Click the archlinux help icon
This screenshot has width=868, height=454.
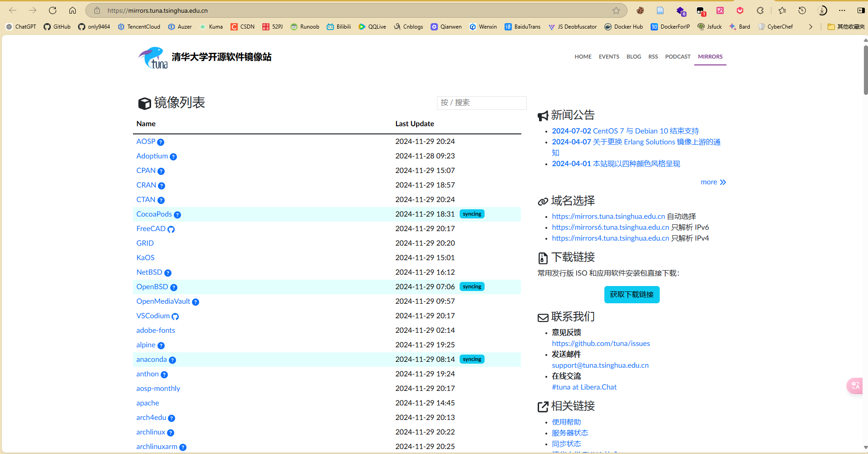point(171,433)
